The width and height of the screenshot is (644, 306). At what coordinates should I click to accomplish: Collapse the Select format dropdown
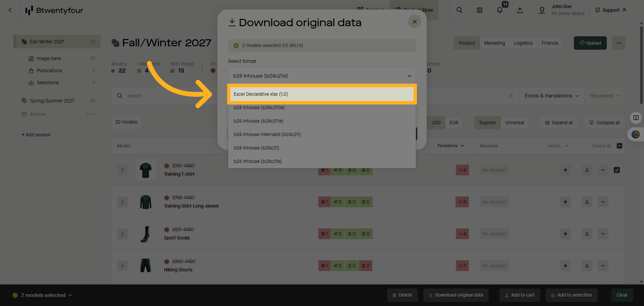pos(409,76)
